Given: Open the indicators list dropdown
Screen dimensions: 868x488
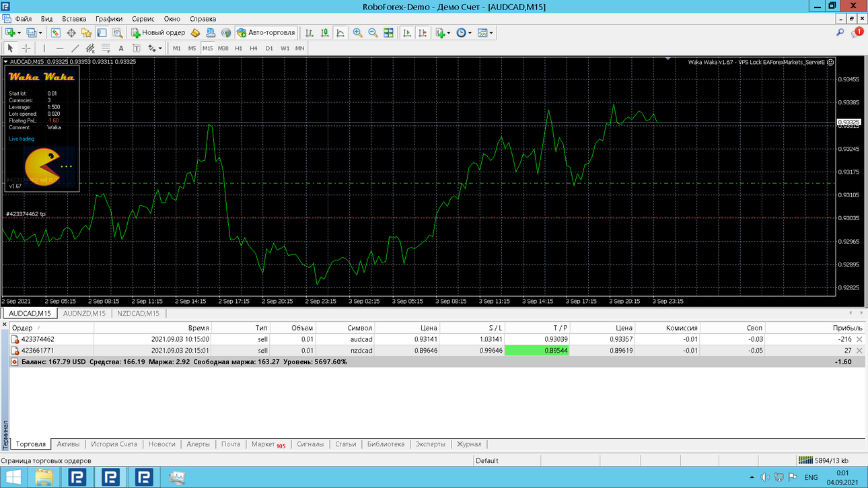Looking at the screenshot, I should [448, 32].
